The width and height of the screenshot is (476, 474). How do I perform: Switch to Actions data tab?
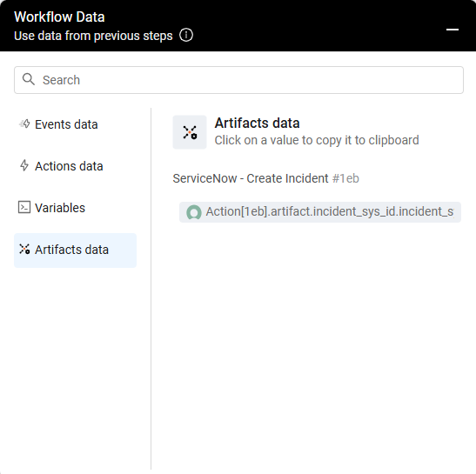pos(75,166)
